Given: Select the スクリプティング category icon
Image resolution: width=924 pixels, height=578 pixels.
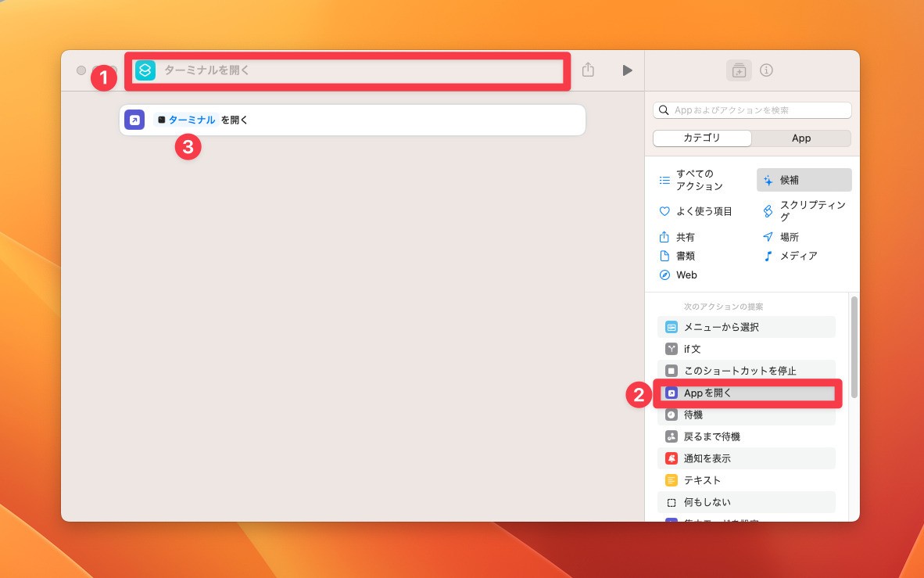Looking at the screenshot, I should pos(768,210).
